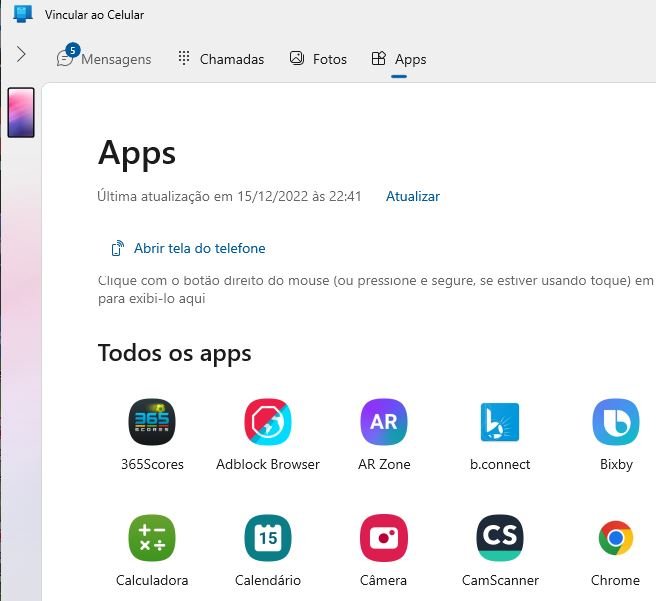Switch to the Mensagens tab
The image size is (656, 601).
[104, 59]
